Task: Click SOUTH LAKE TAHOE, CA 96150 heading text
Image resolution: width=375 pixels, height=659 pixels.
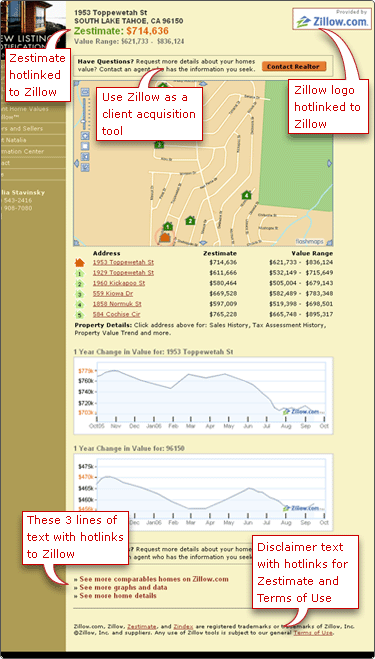Action: coord(129,21)
